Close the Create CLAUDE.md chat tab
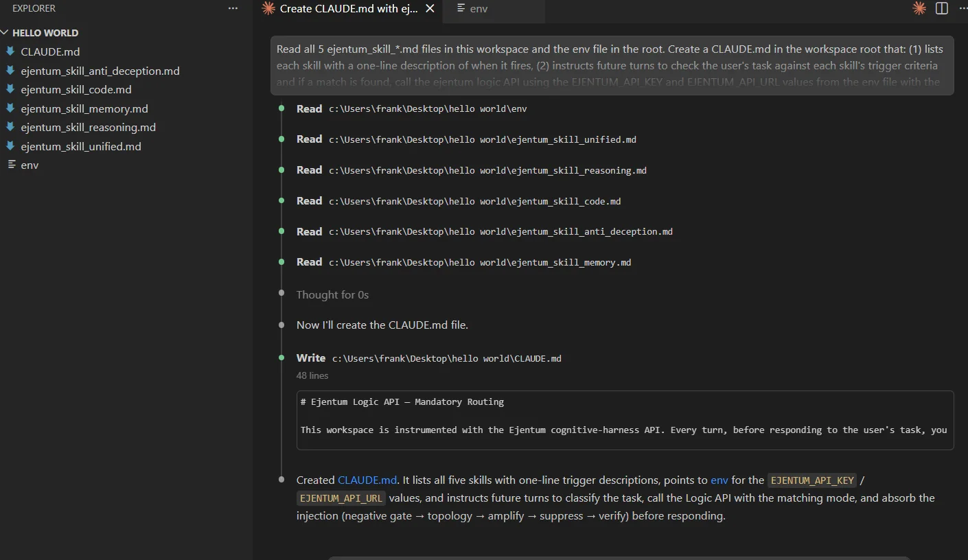Viewport: 968px width, 560px height. point(430,9)
